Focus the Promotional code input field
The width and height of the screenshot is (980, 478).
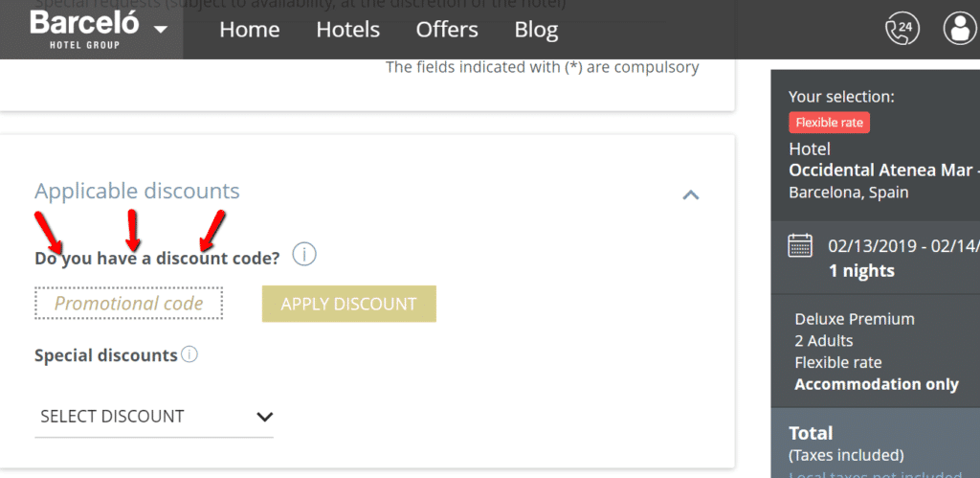coord(129,304)
